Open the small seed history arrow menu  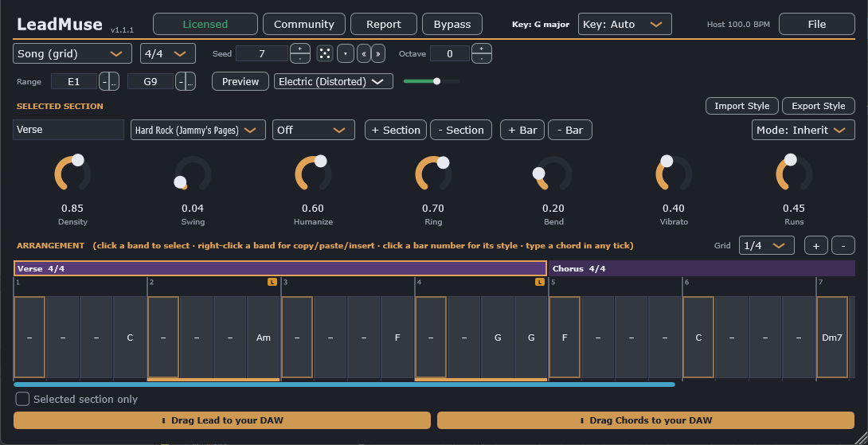coord(346,53)
